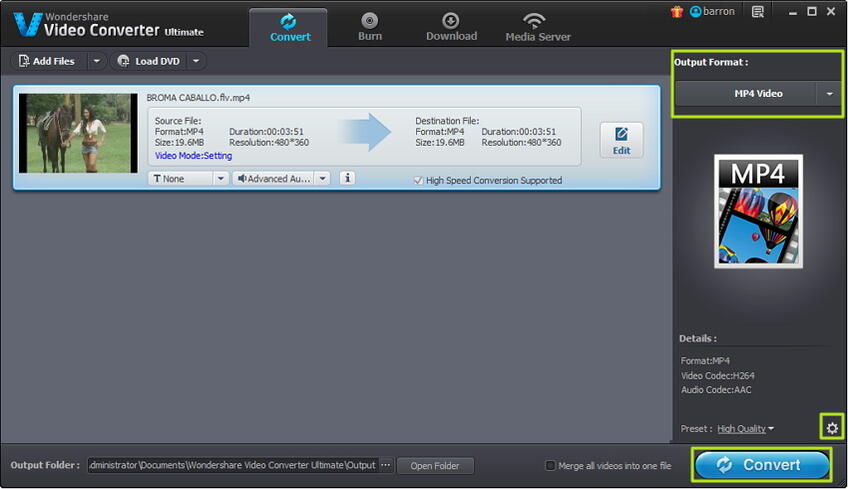Click the Wondershare Video Converter logo
This screenshot has width=848, height=489.
[108, 25]
